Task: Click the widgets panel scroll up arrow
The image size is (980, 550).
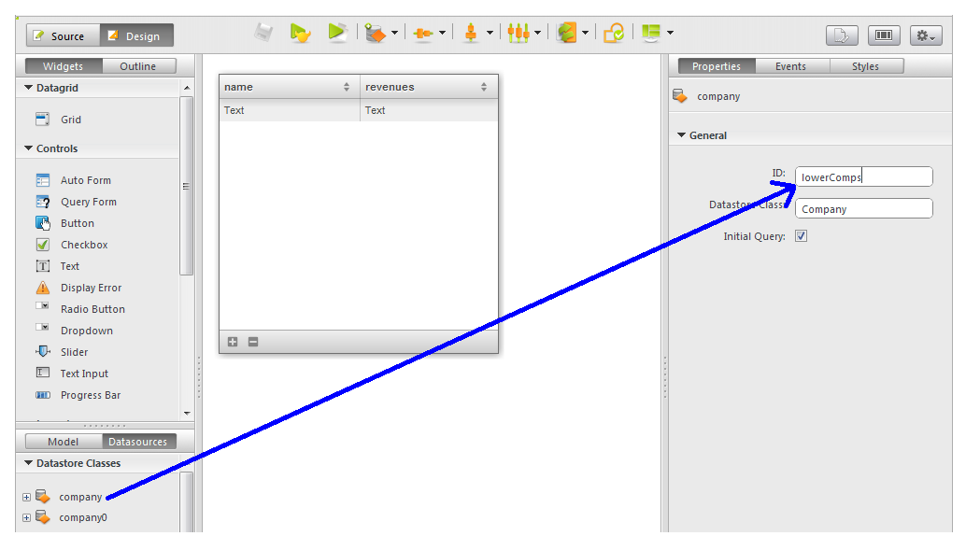Action: (x=187, y=88)
